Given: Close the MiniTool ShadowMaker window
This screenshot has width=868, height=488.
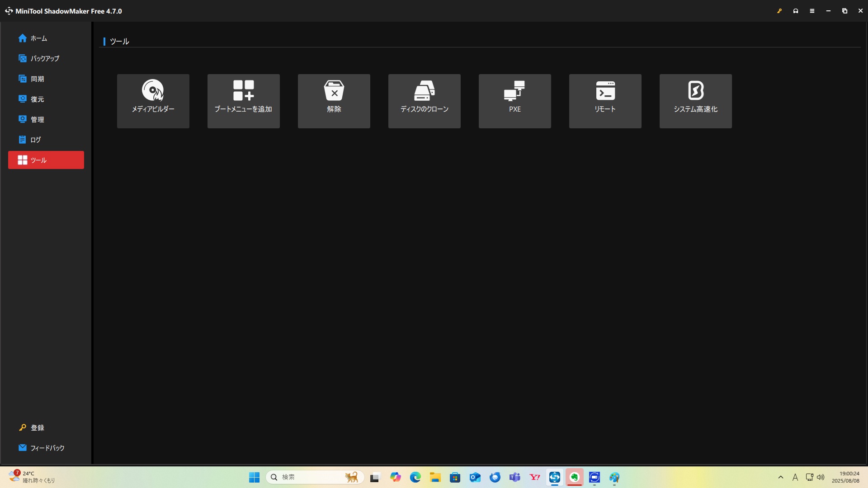Looking at the screenshot, I should [860, 11].
